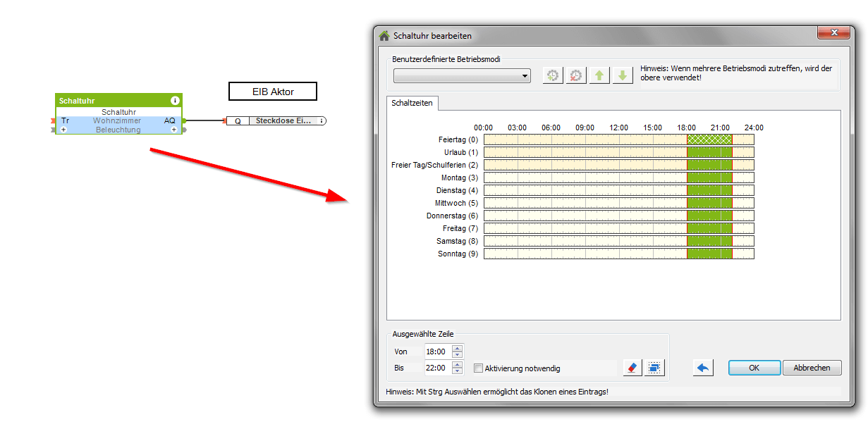Click the delete operating mode clock icon
This screenshot has height=429, width=868.
[576, 75]
